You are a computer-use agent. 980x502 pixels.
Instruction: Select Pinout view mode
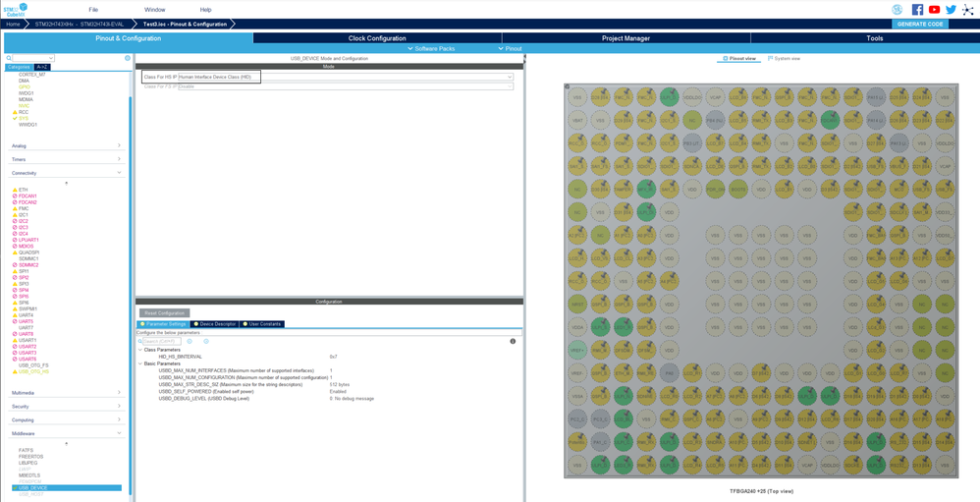739,59
